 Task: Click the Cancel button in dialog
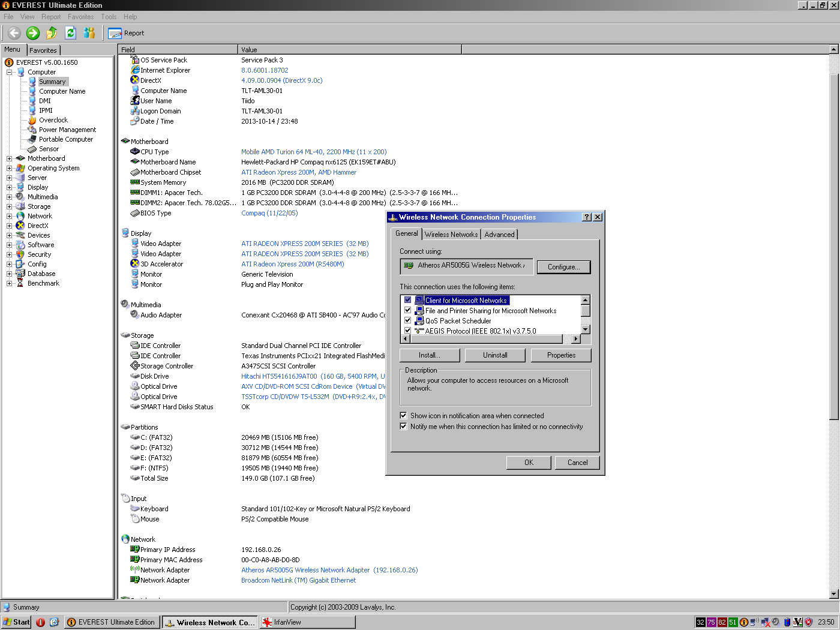point(578,463)
